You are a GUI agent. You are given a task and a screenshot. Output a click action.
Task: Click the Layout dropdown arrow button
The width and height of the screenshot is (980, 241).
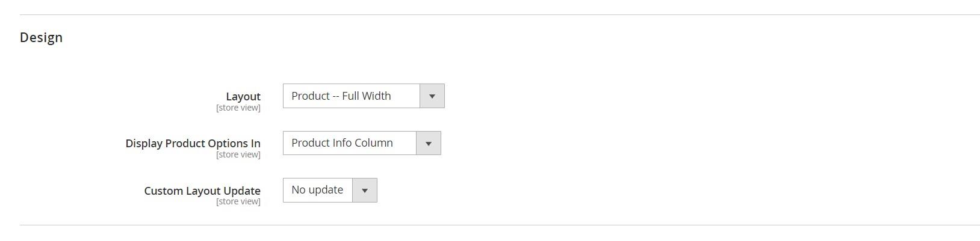pos(432,96)
